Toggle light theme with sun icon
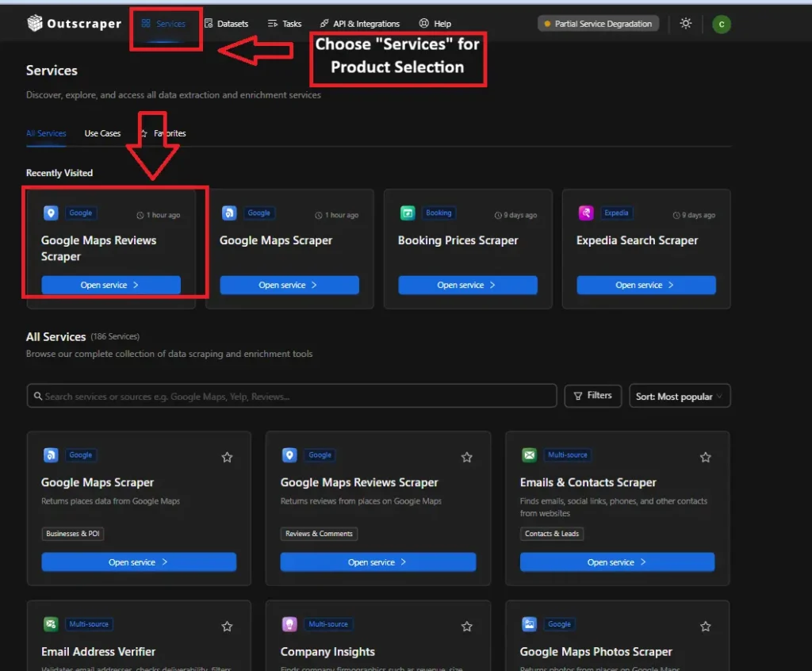Screen dimensions: 812x671 (x=686, y=23)
